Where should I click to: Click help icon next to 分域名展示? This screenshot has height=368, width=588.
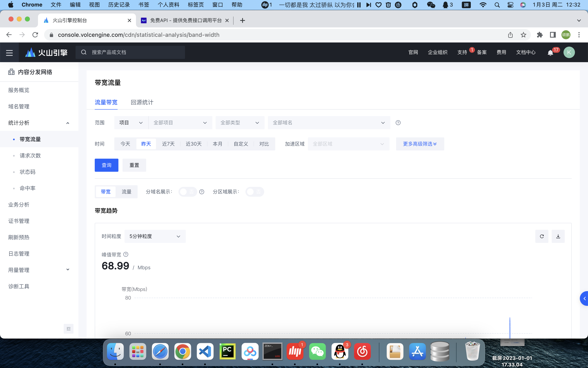click(202, 192)
